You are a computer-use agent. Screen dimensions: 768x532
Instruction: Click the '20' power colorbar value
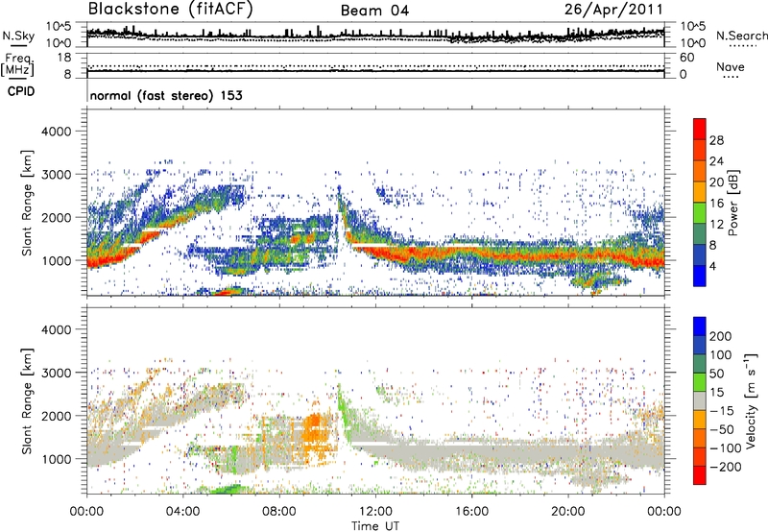click(716, 182)
